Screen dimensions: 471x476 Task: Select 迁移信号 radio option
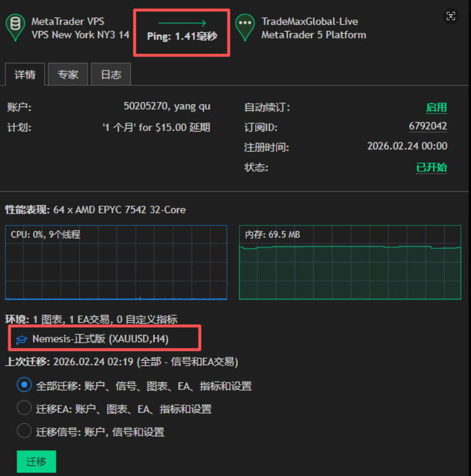[x=24, y=430]
